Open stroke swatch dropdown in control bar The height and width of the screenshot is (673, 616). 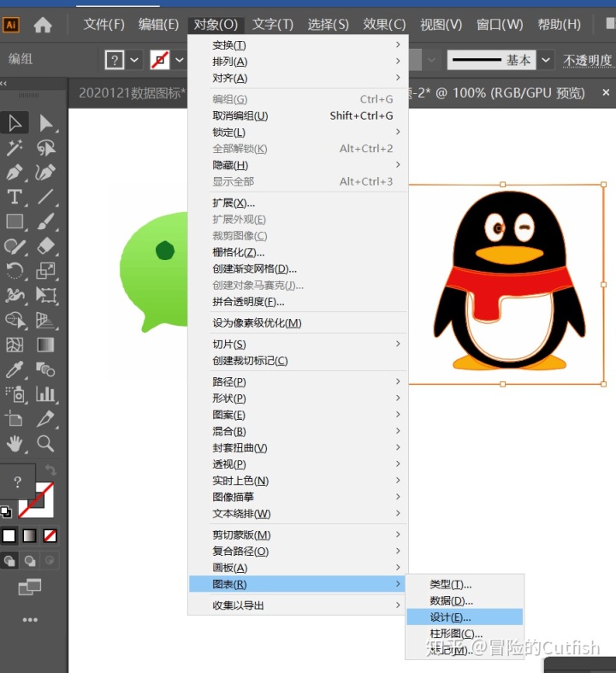coord(180,60)
